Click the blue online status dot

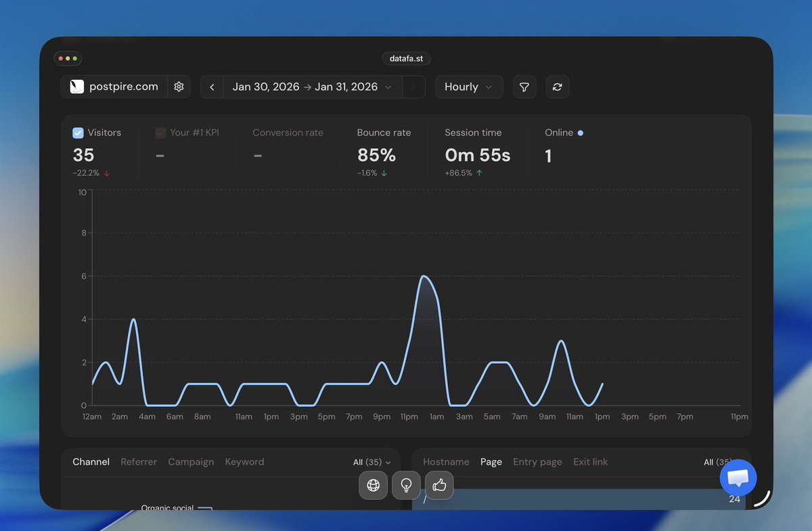pos(581,133)
